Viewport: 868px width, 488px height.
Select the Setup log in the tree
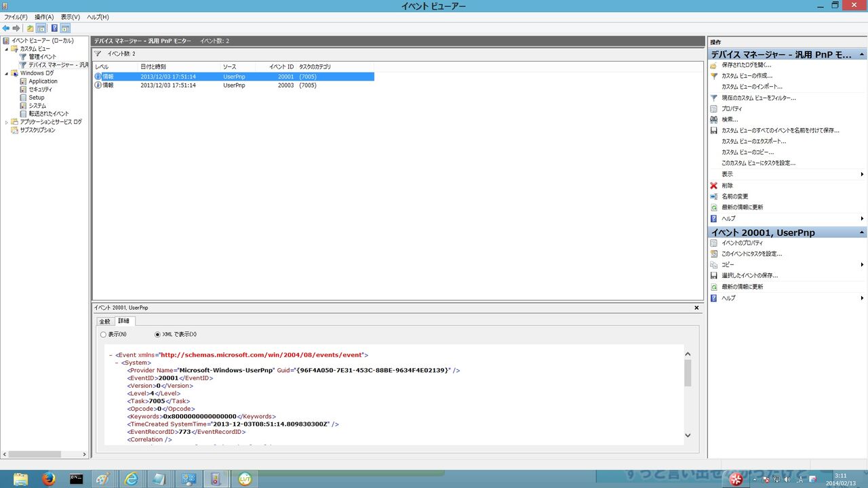37,98
